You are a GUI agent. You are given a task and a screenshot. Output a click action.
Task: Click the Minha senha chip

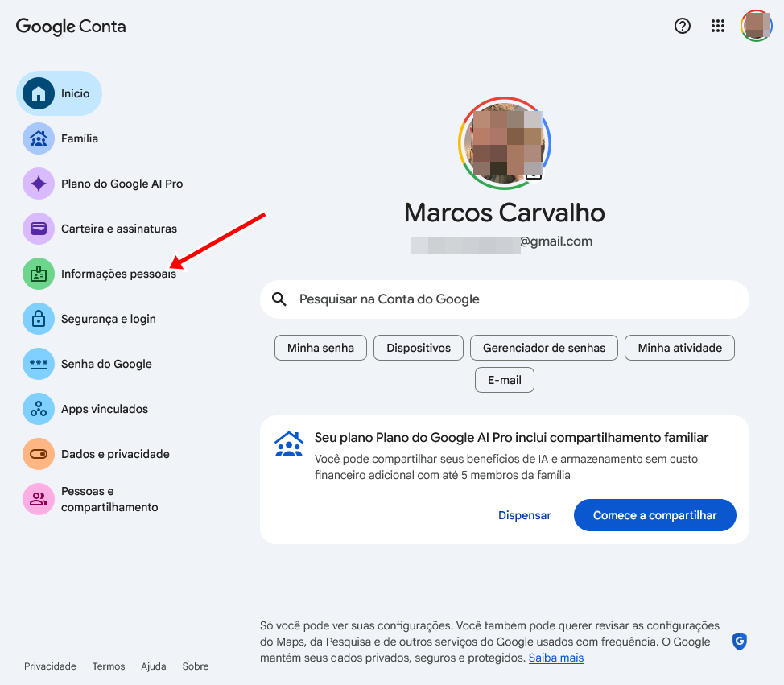point(320,348)
